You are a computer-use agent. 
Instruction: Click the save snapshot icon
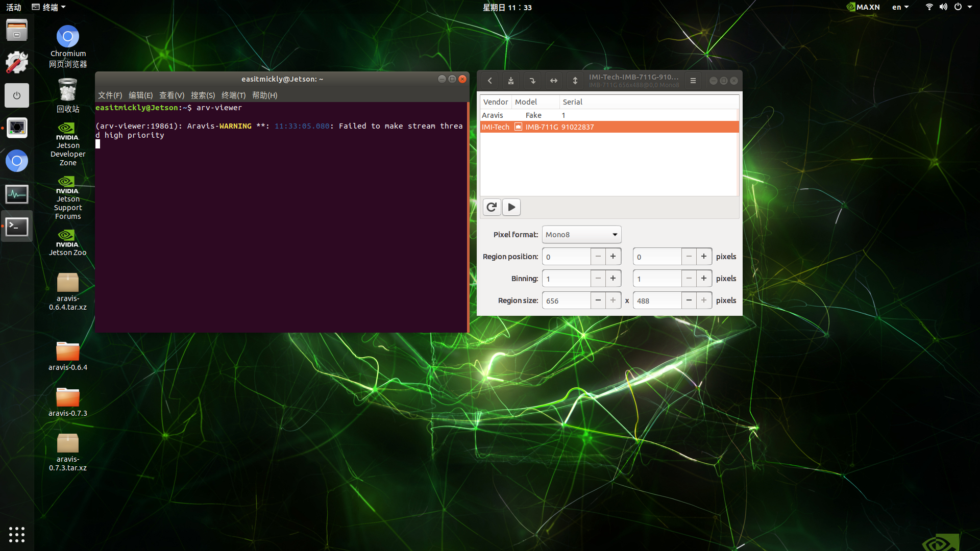click(x=511, y=81)
